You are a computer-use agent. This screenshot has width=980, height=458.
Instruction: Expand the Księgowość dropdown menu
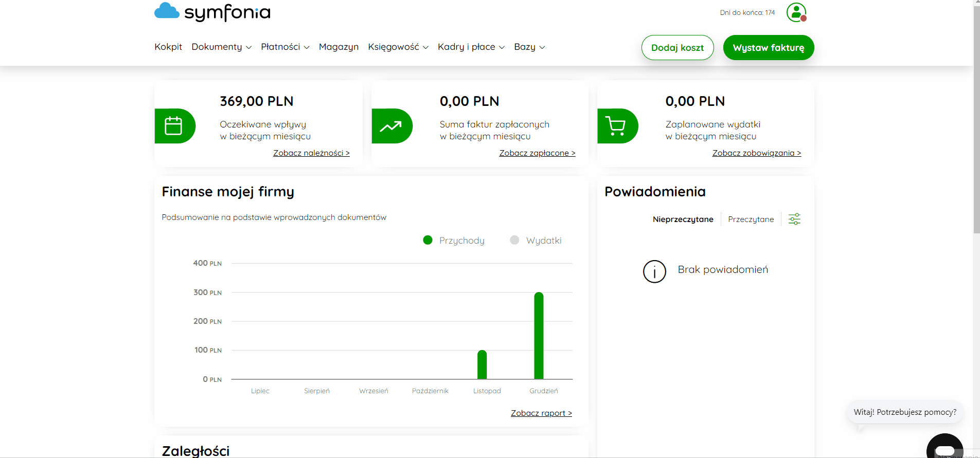point(398,47)
